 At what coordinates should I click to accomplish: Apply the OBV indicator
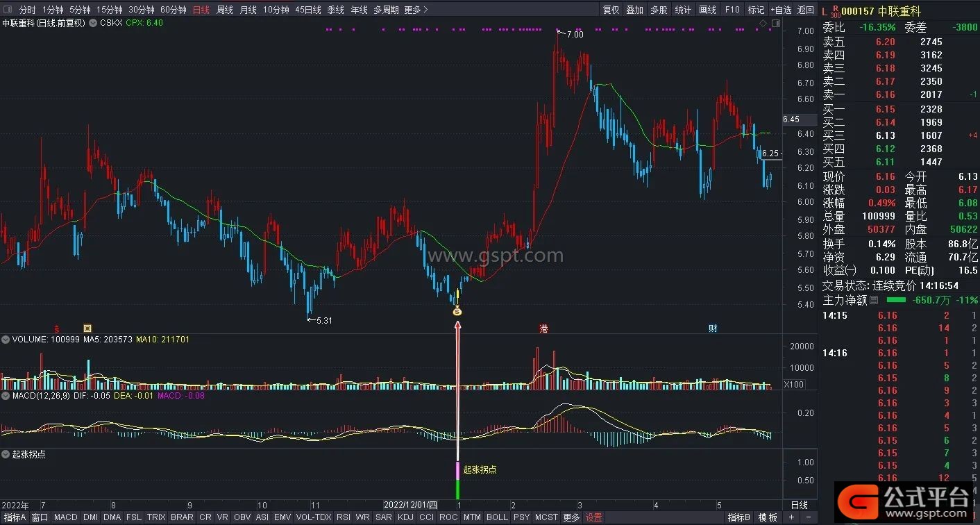click(242, 517)
